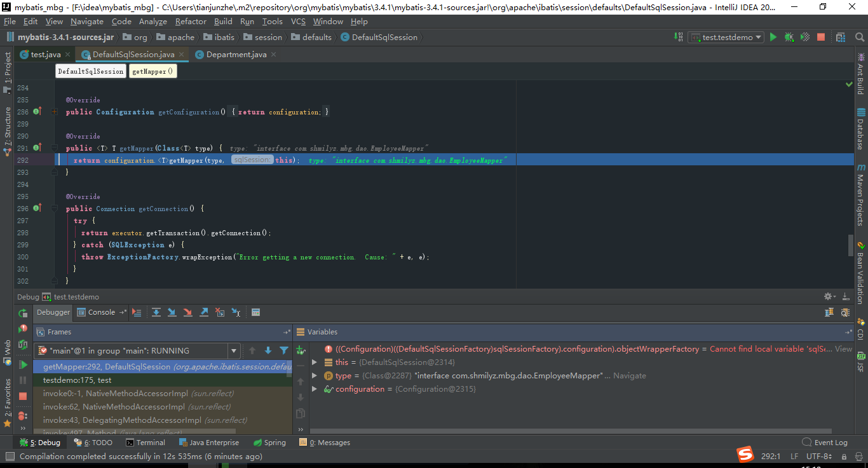Open the Refactor menu

pyautogui.click(x=191, y=21)
